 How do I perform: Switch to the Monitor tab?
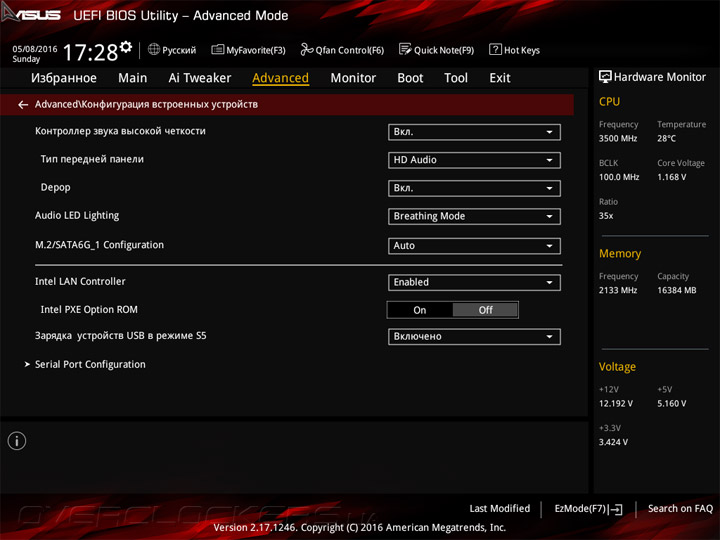tap(353, 78)
